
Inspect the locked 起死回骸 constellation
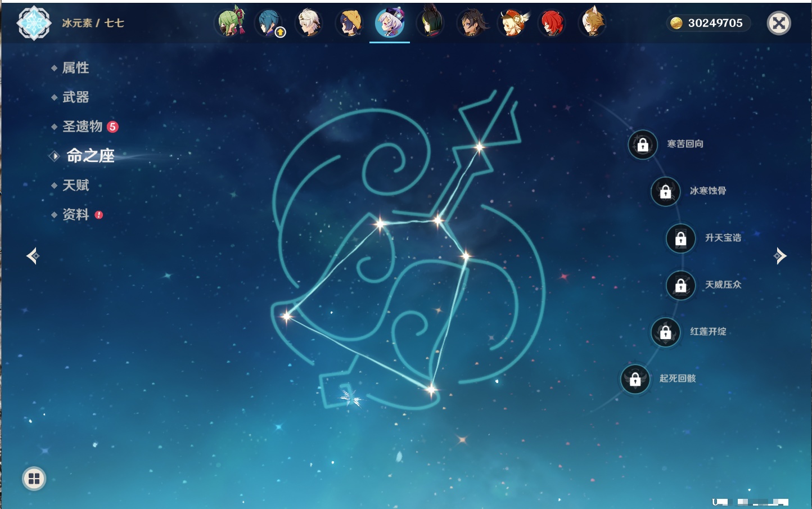(635, 379)
